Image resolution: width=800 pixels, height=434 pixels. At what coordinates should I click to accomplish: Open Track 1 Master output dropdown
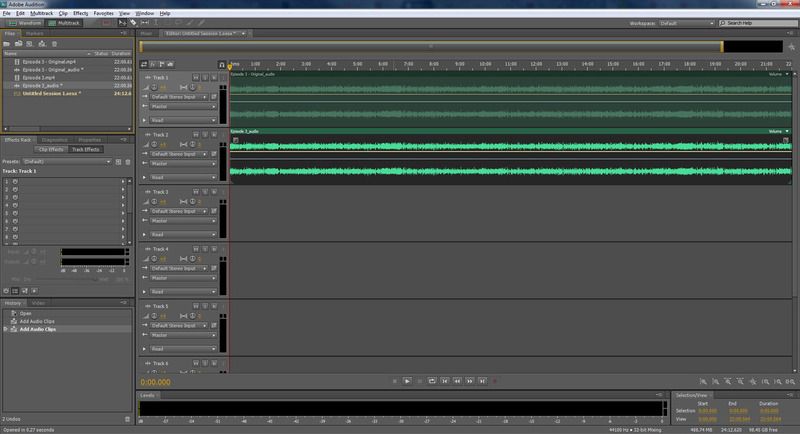183,107
